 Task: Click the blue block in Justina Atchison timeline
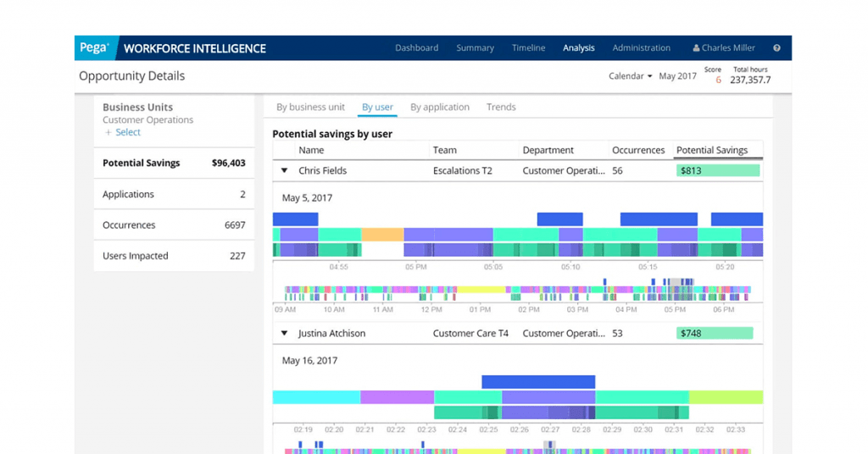[x=538, y=382]
